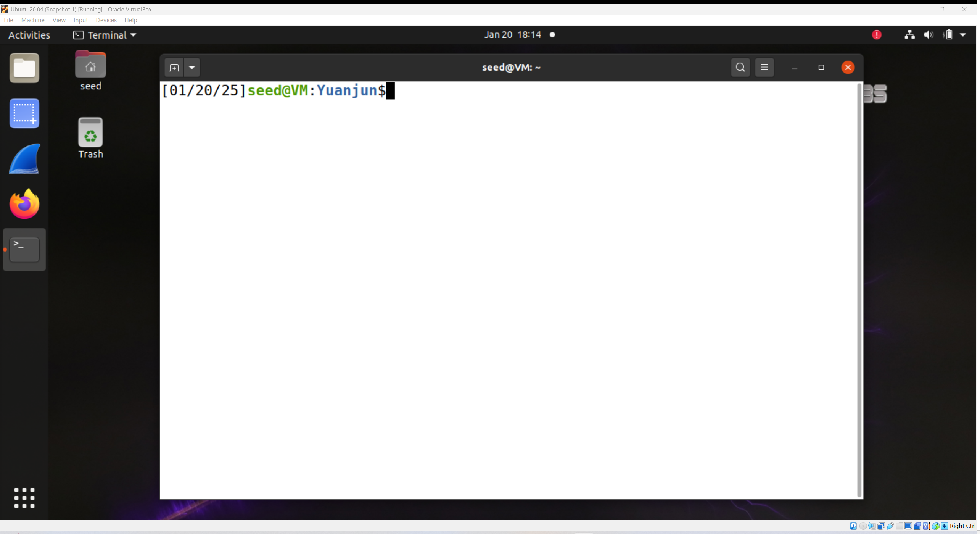The image size is (980, 534).
Task: Click the volume indicator in the top panel
Action: coord(929,34)
